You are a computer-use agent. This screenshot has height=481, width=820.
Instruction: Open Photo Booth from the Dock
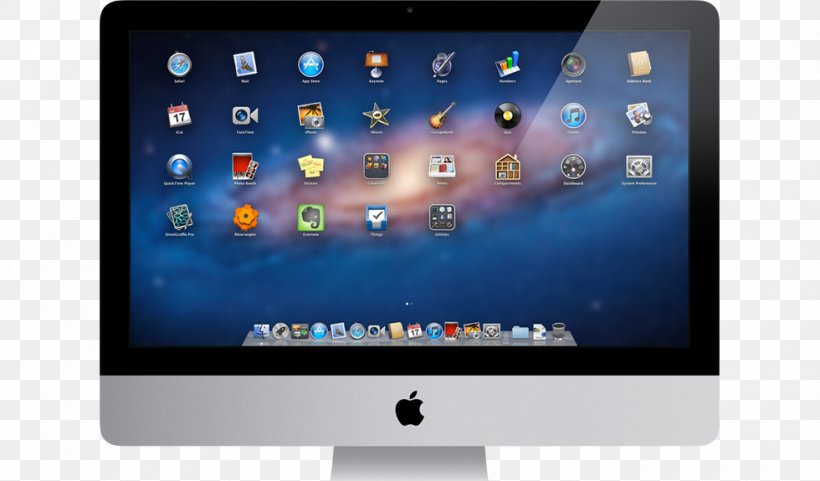(452, 331)
